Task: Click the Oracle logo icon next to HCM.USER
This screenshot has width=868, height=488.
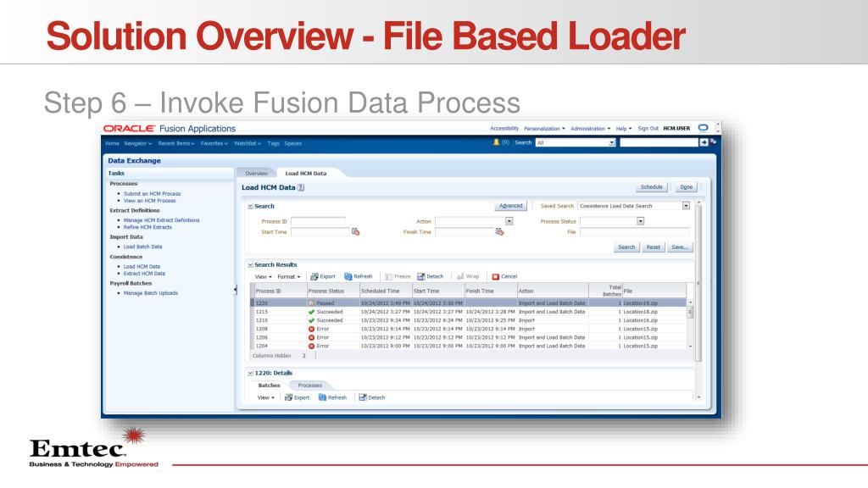Action: (703, 128)
